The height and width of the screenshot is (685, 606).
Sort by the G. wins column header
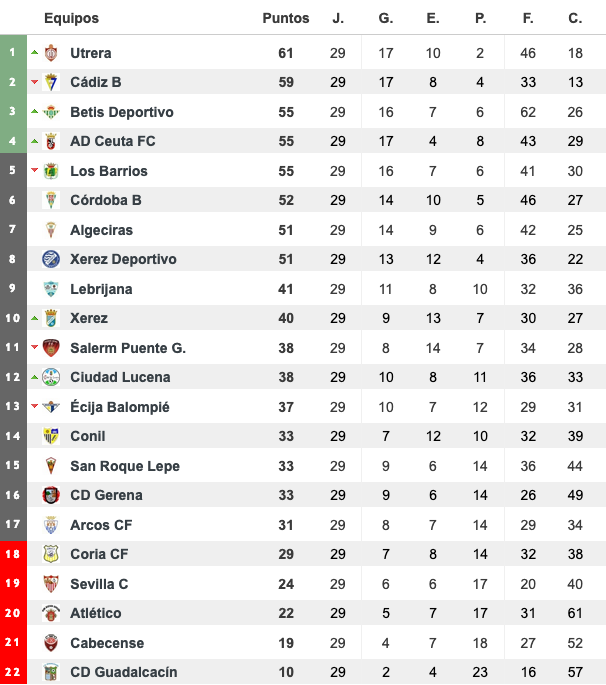click(x=385, y=18)
